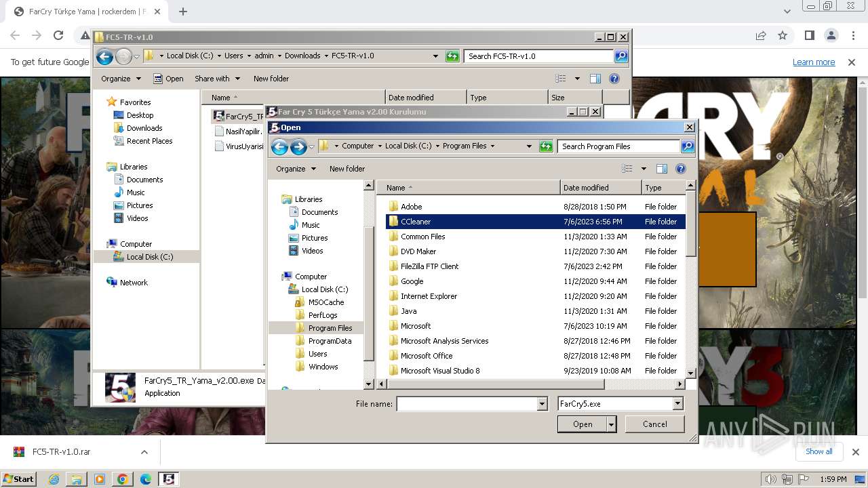Bookmark this page with star icon

coord(783,35)
